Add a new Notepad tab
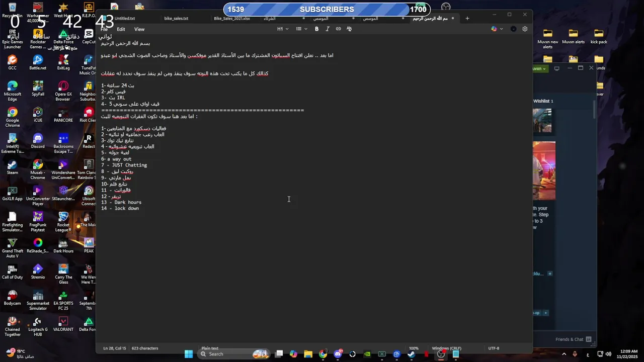The image size is (644, 362). [467, 19]
